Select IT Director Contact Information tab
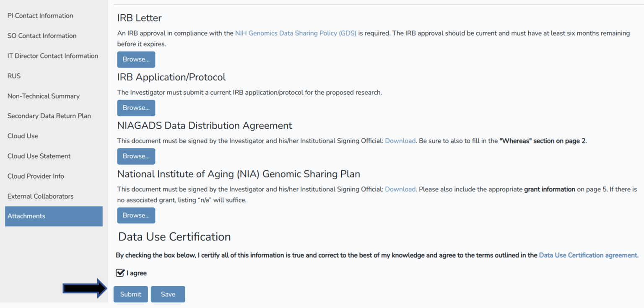This screenshot has height=308, width=644. pyautogui.click(x=53, y=56)
